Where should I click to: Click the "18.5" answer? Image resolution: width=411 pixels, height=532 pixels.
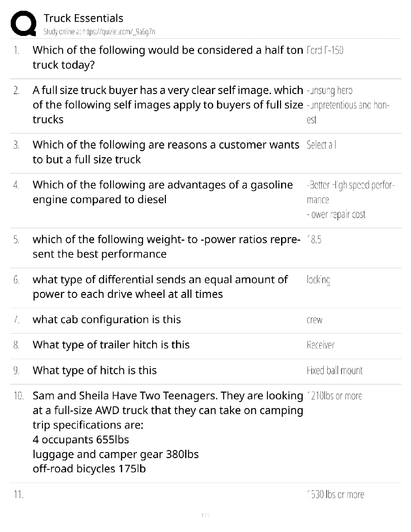[314, 240]
